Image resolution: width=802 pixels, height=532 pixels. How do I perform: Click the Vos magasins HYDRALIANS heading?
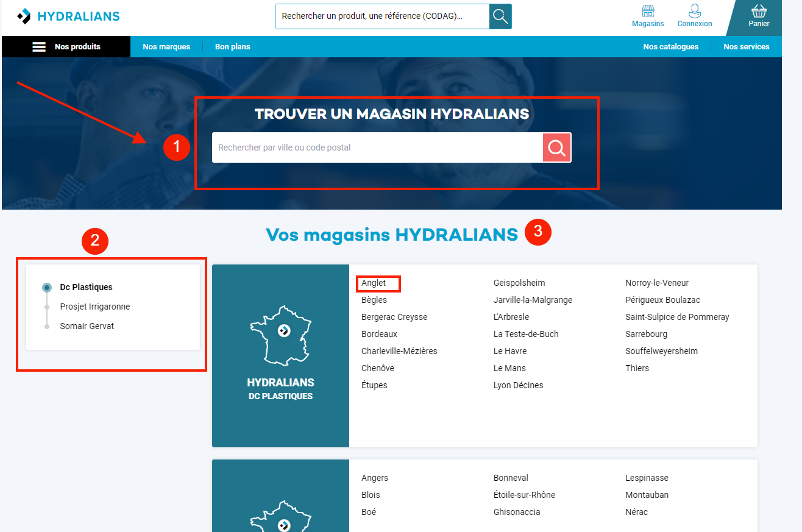[392, 234]
